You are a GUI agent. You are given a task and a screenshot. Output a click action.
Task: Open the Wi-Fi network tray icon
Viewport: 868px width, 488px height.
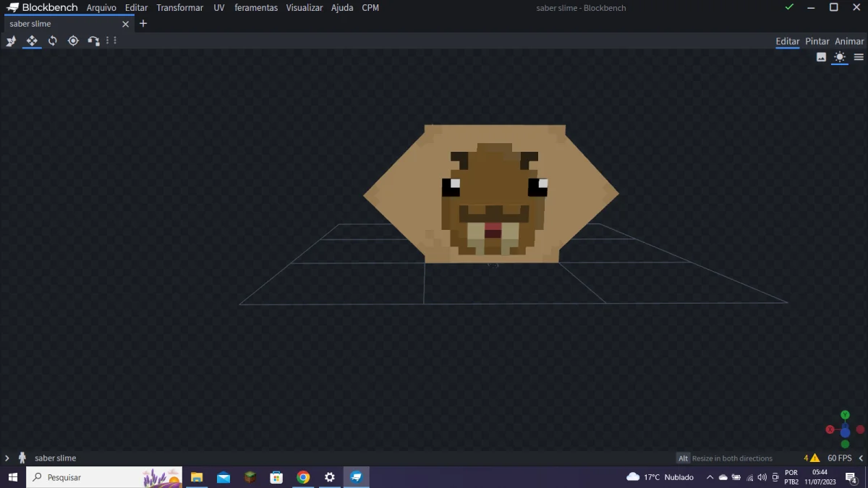(749, 477)
